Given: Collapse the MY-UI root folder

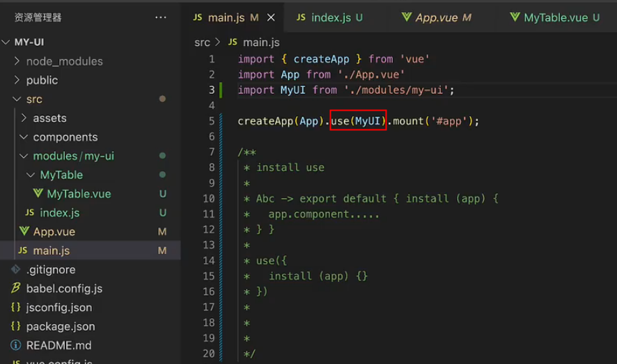Looking at the screenshot, I should pos(29,42).
